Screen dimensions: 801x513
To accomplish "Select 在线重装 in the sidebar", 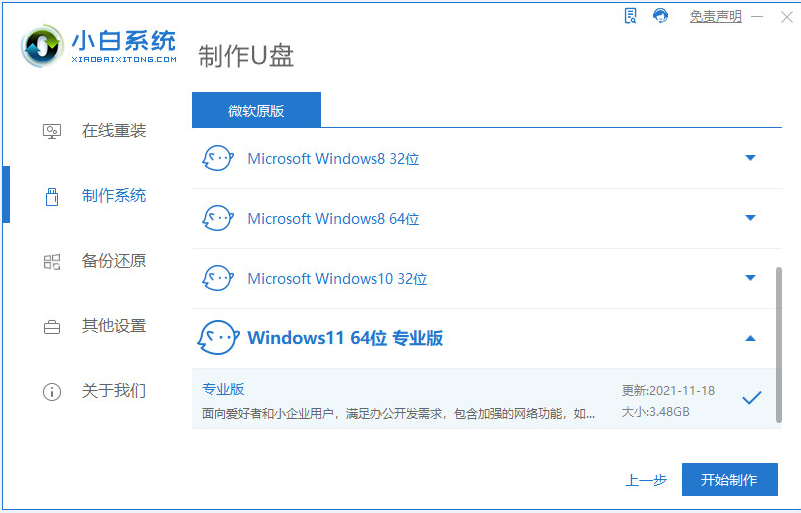I will pos(114,131).
